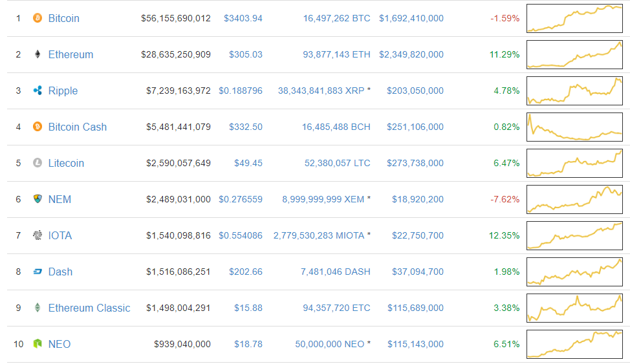Click Litecoin price $49.45
630x364 pixels.
(248, 163)
